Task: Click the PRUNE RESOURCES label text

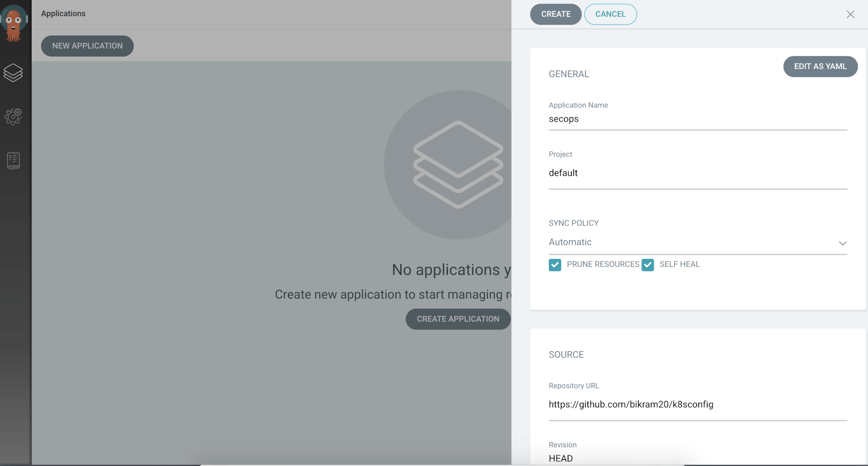Action: tap(603, 264)
